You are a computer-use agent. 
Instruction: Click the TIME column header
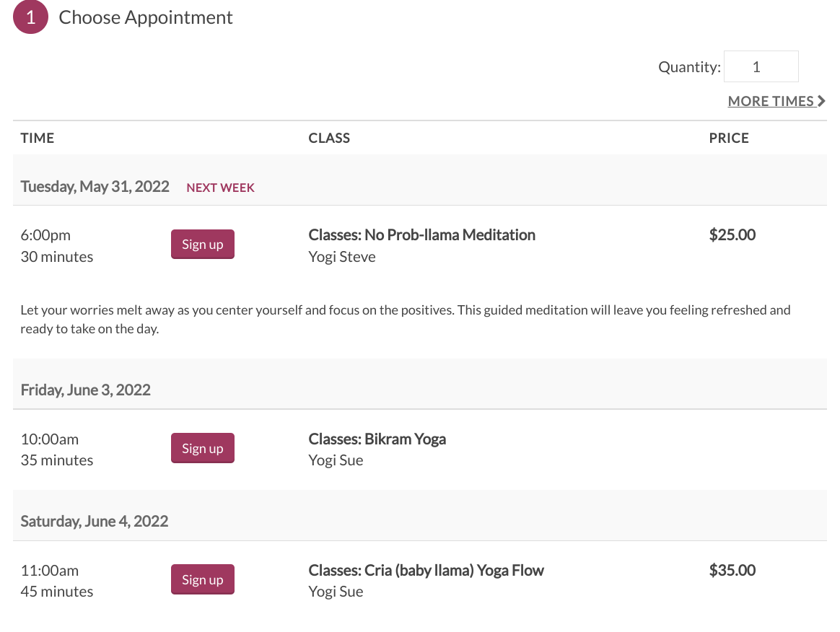(x=37, y=138)
